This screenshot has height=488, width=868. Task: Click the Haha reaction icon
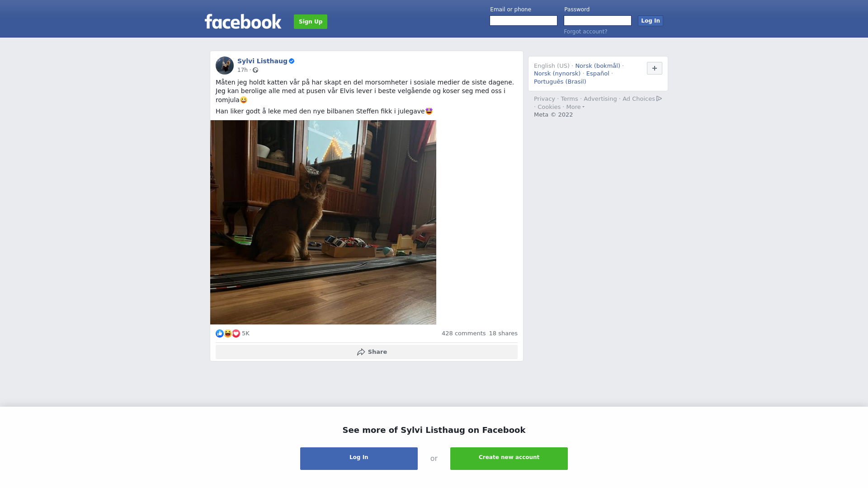tap(228, 333)
